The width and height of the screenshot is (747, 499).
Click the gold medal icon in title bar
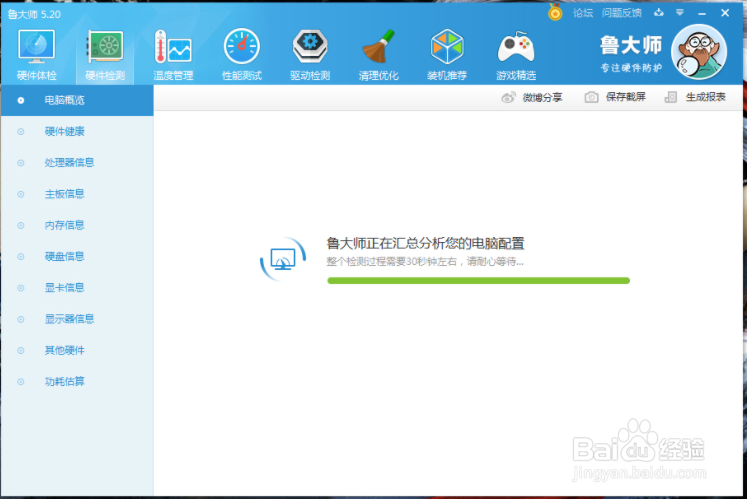[x=555, y=12]
